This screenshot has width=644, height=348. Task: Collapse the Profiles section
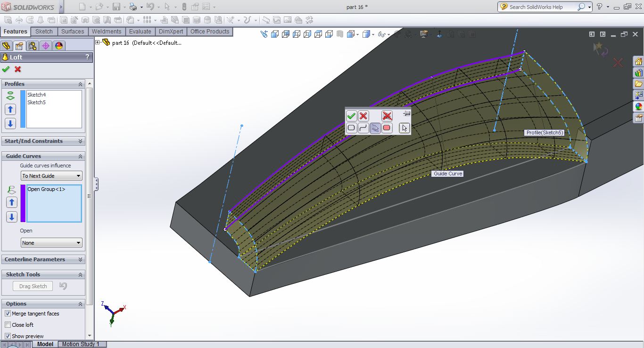[80, 84]
